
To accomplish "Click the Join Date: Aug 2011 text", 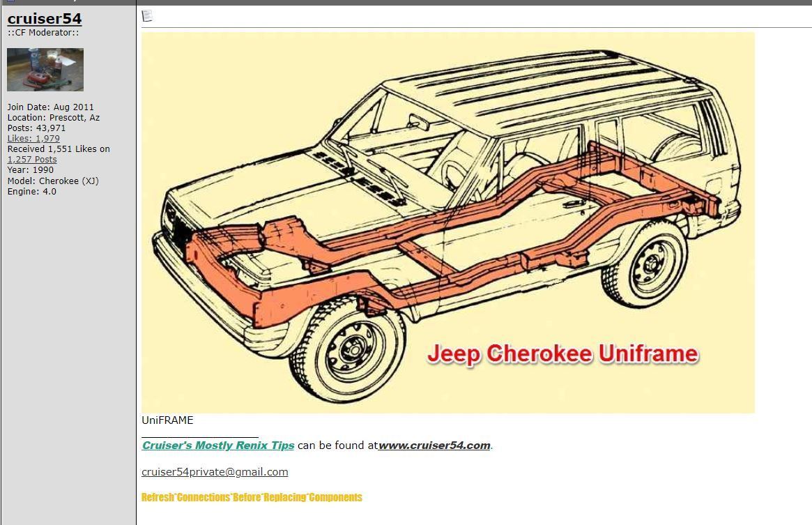I will (50, 107).
